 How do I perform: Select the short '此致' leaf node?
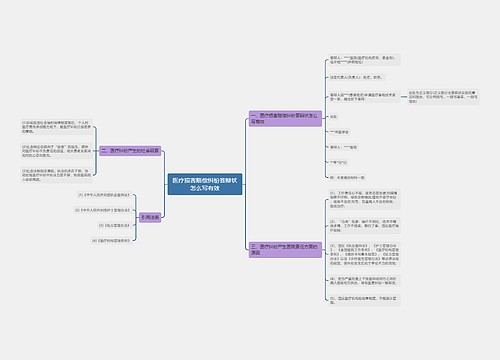tap(333, 117)
